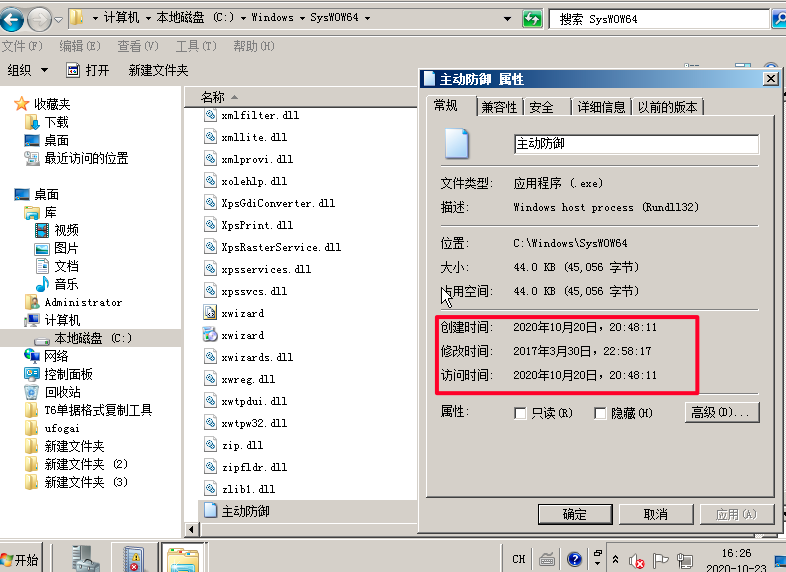Image resolution: width=786 pixels, height=572 pixels.
Task: Click the 确定 button
Action: pyautogui.click(x=575, y=514)
